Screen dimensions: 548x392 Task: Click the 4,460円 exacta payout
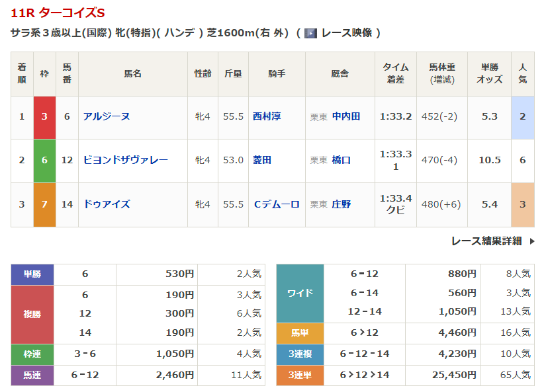pyautogui.click(x=457, y=333)
